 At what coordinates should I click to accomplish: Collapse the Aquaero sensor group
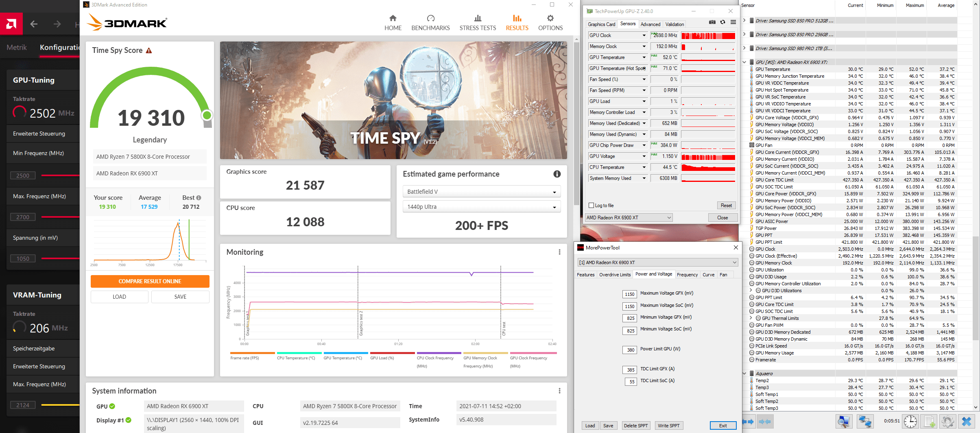point(744,373)
